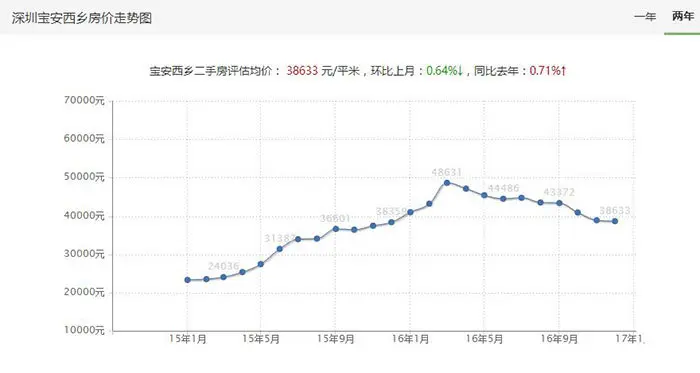Click the 10000元 axis label

84,330
